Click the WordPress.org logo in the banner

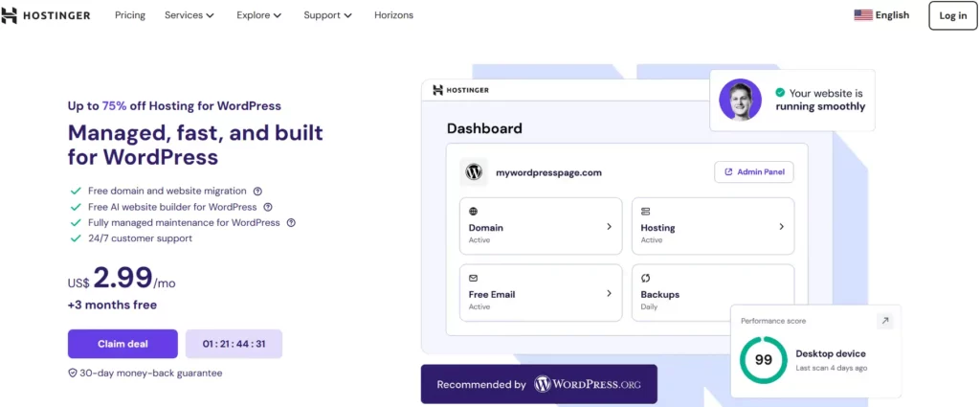pos(588,384)
